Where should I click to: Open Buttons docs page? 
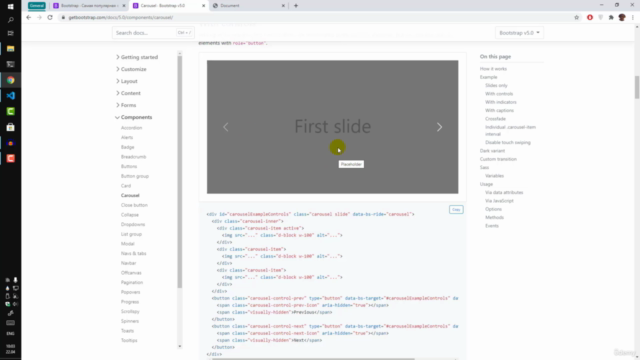click(129, 167)
